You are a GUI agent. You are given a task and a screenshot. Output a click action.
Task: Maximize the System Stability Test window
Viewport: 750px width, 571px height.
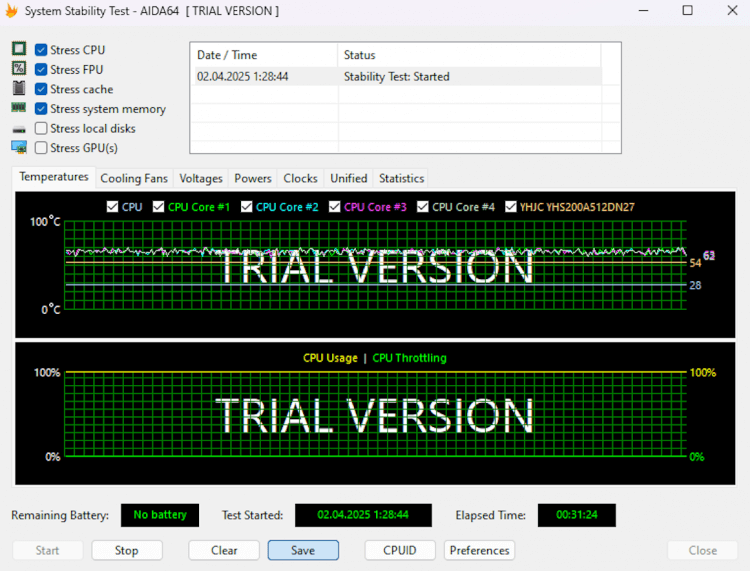click(x=687, y=11)
